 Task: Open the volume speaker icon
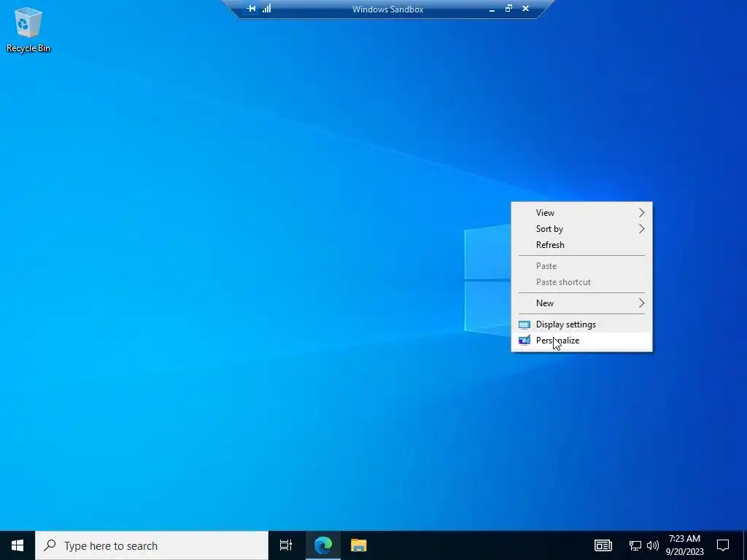coord(653,545)
